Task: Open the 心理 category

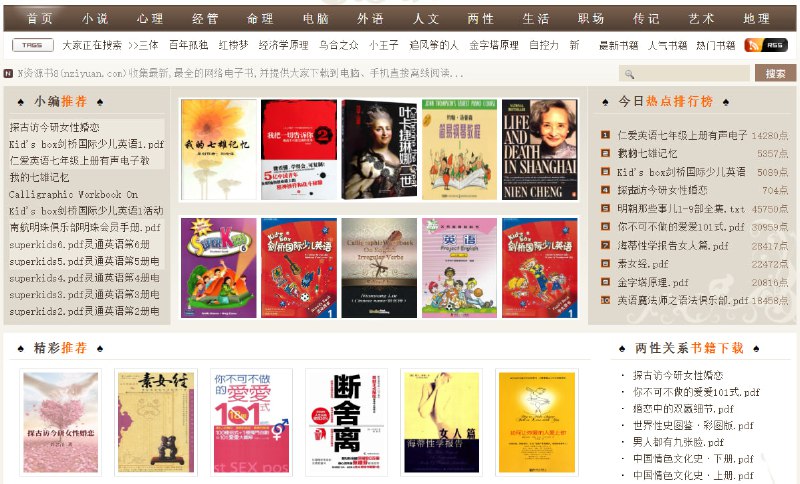Action: point(150,19)
